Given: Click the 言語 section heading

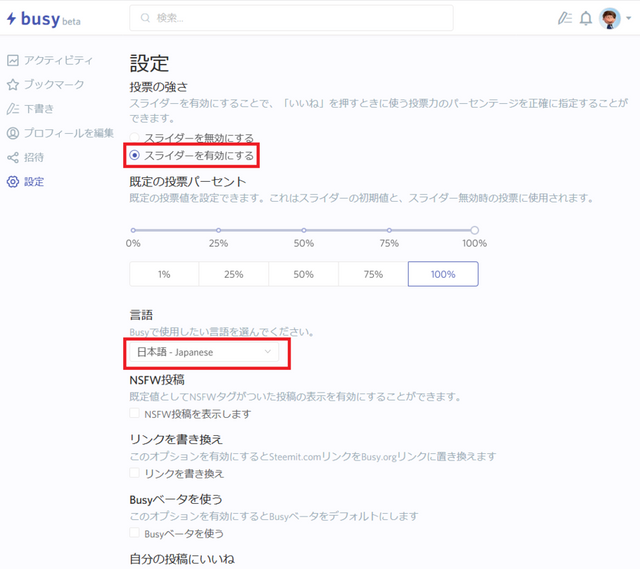Looking at the screenshot, I should click(x=141, y=315).
